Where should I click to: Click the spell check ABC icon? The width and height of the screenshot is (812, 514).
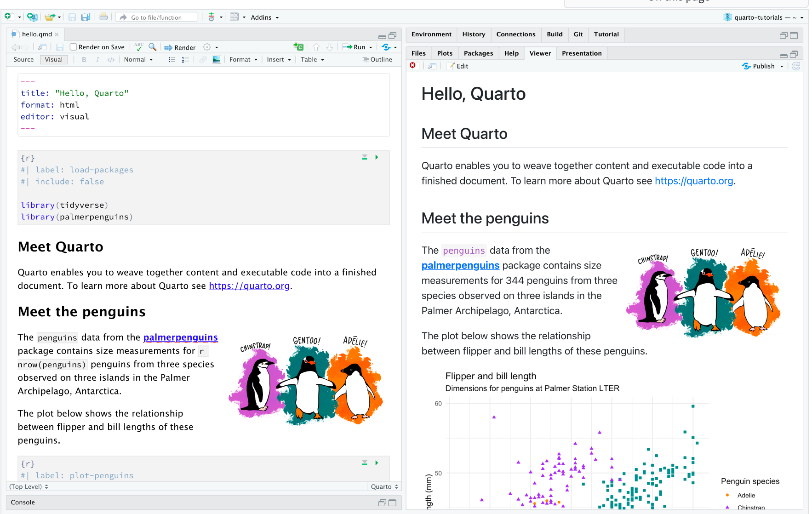pyautogui.click(x=138, y=47)
